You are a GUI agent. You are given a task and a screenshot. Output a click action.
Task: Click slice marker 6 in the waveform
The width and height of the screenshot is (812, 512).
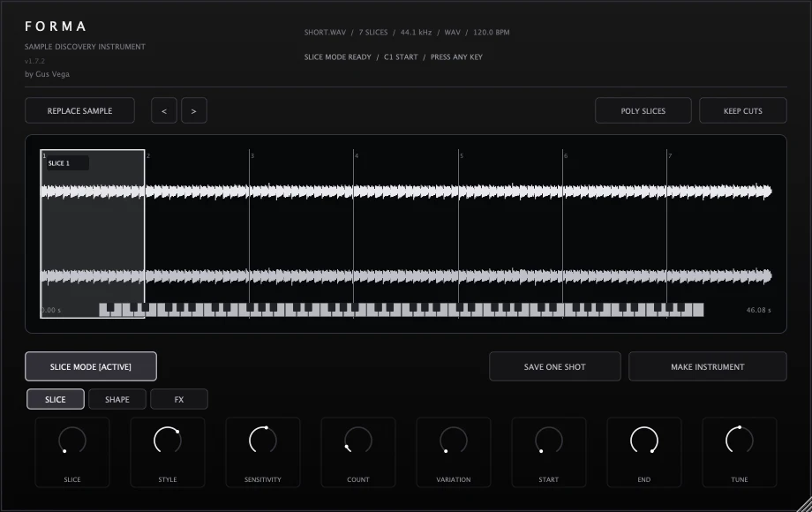click(566, 155)
